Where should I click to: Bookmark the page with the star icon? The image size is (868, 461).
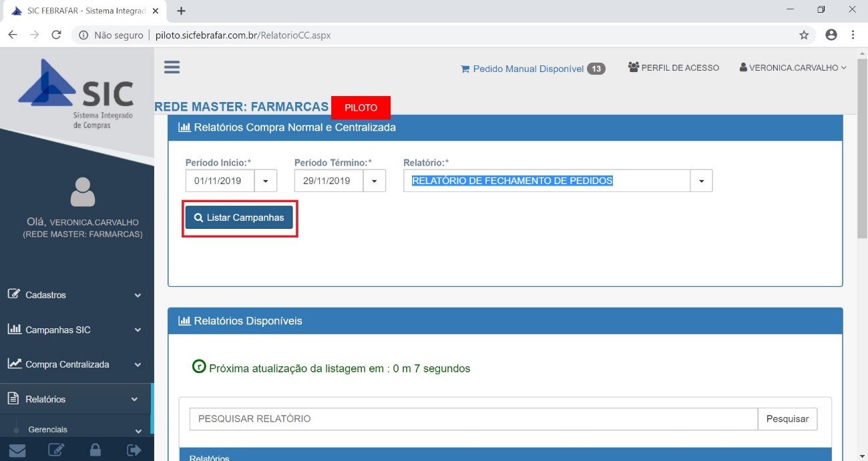tap(804, 35)
